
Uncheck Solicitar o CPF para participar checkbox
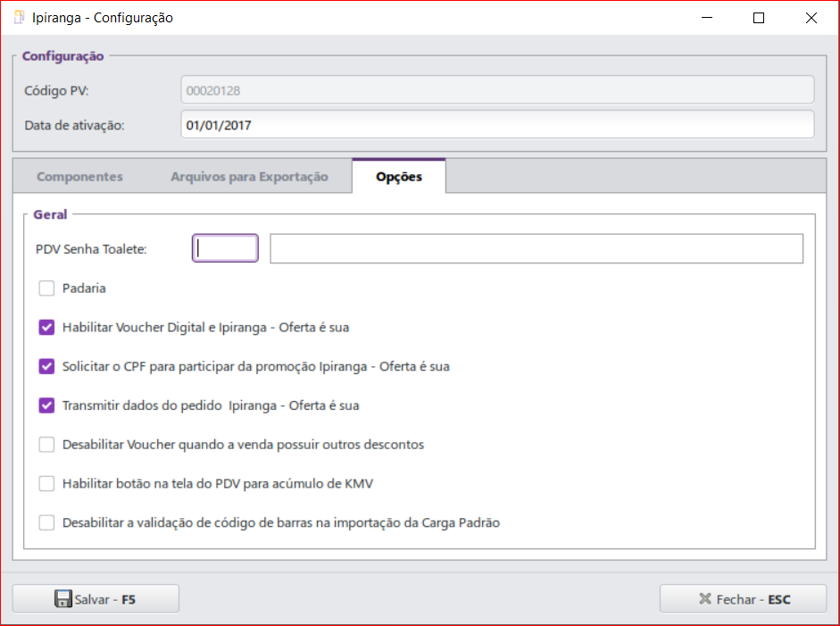(46, 367)
